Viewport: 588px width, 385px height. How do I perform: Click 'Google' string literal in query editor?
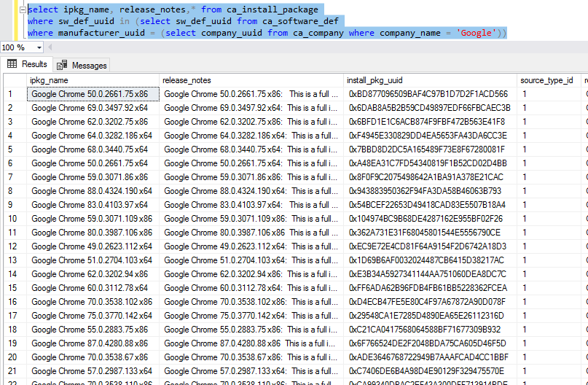(x=476, y=33)
